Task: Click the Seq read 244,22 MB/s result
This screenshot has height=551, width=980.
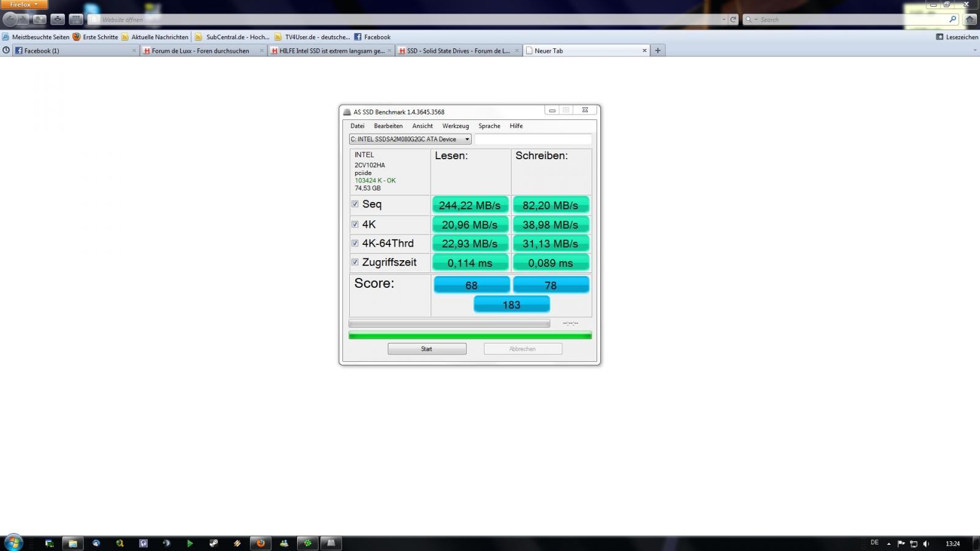Action: click(x=470, y=205)
